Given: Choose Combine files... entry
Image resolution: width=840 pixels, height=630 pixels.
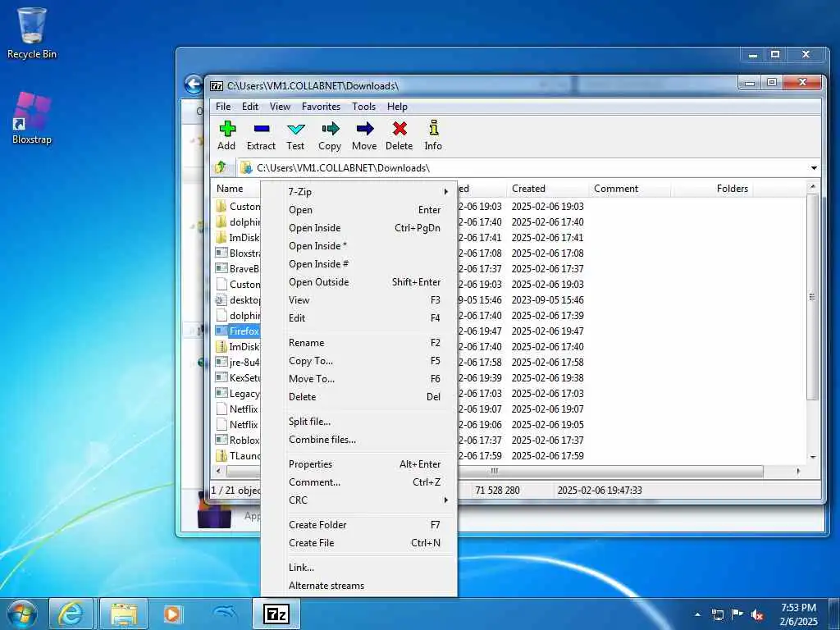Looking at the screenshot, I should point(359,440).
